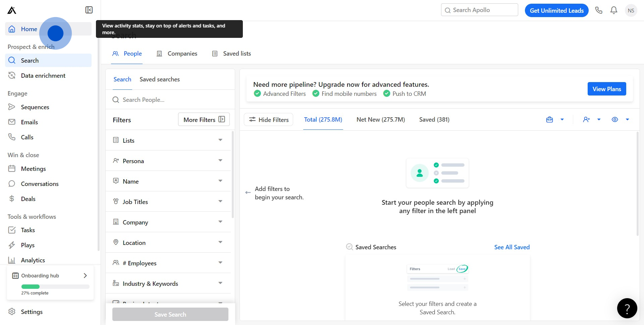Toggle the More Filters panel
This screenshot has height=325, width=644.
pyautogui.click(x=204, y=120)
